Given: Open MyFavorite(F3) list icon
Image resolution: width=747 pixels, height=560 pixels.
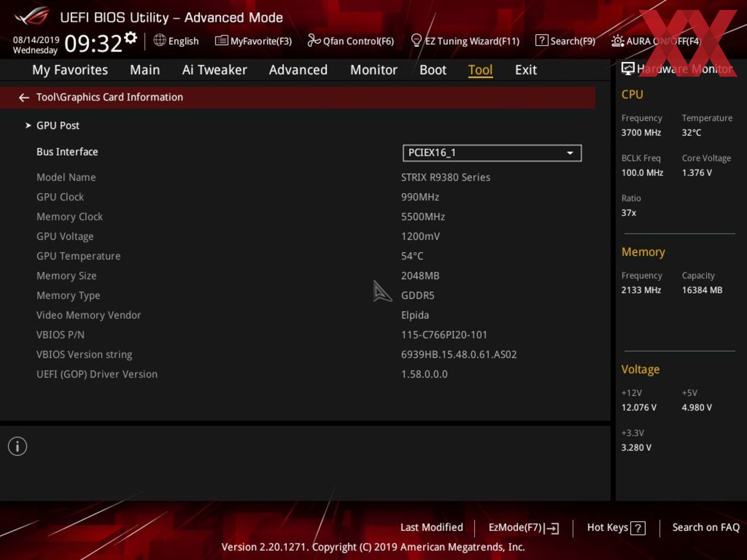Looking at the screenshot, I should click(221, 41).
